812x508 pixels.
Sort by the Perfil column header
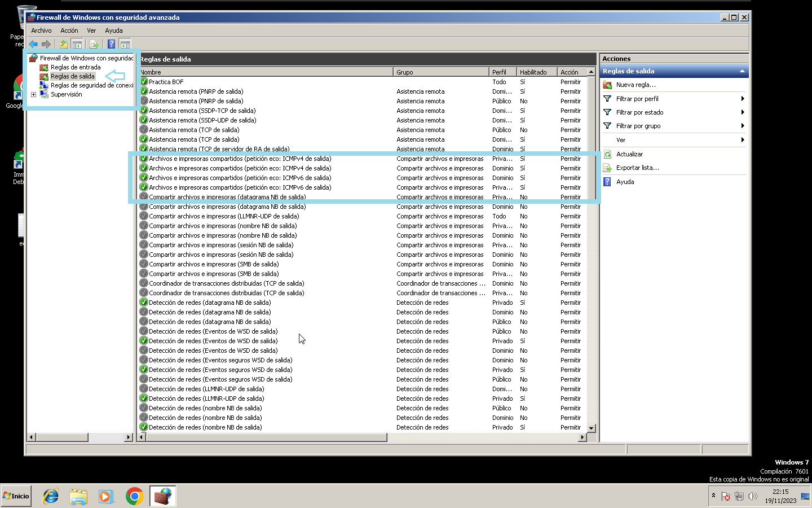coord(503,72)
